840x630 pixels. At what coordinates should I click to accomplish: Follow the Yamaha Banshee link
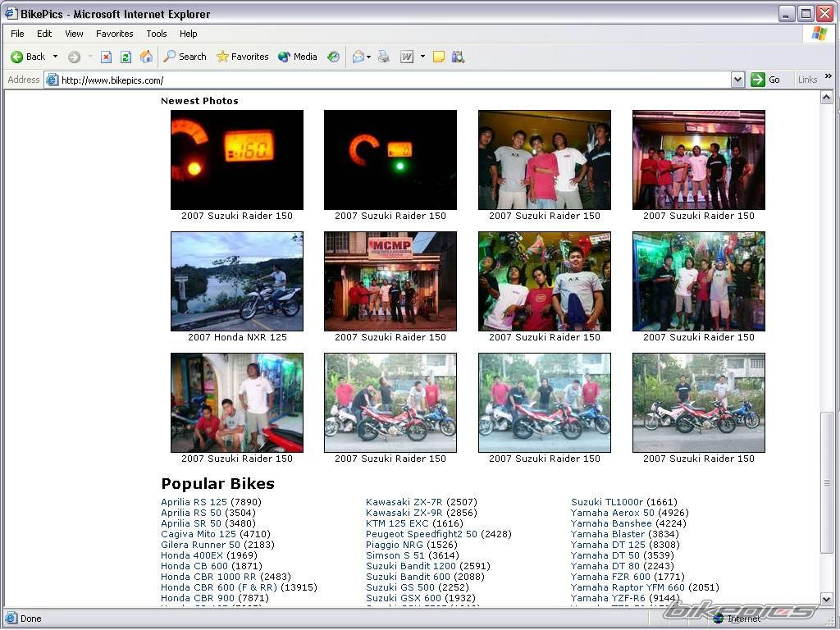(x=611, y=523)
